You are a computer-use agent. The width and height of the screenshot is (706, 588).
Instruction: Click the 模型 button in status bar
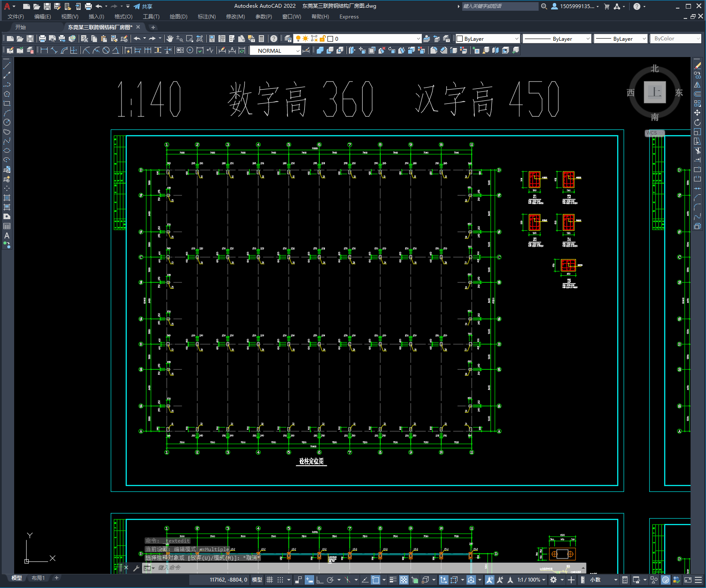[257, 580]
